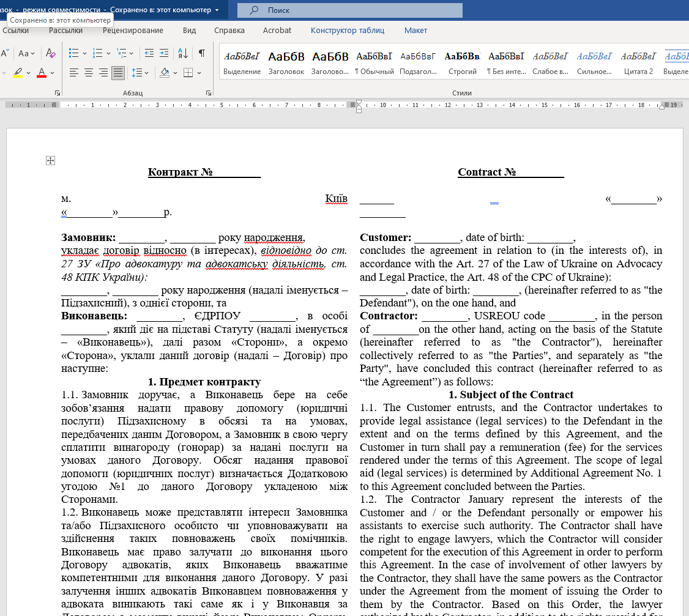This screenshot has height=616, width=689.
Task: Clear all formatting with the eraser icon
Action: (x=51, y=54)
